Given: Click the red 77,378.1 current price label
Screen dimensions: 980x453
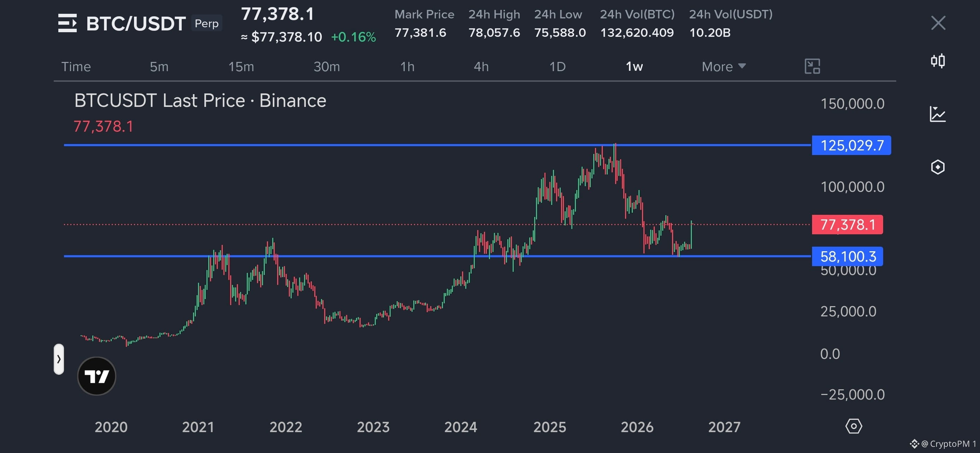Looking at the screenshot, I should pos(847,224).
